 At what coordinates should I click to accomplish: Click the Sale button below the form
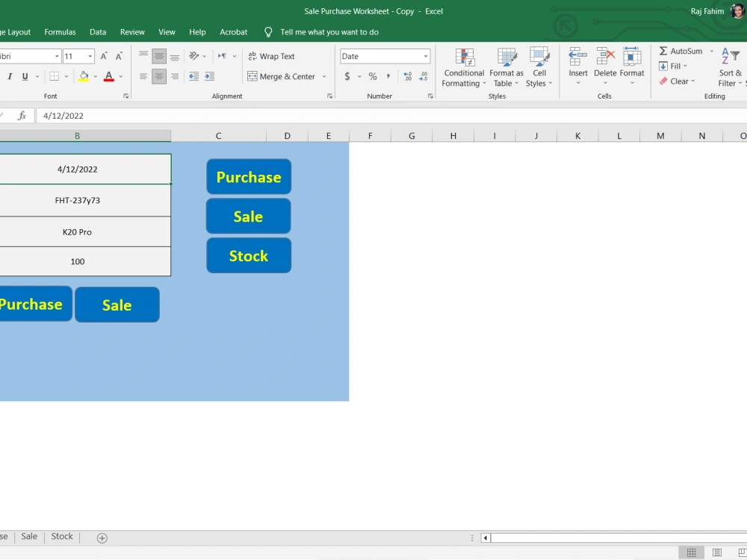coord(117,305)
